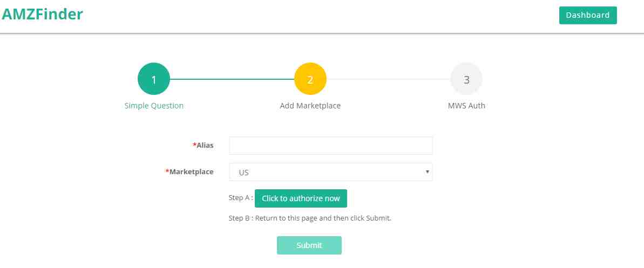The image size is (644, 268).
Task: Click the grey progress line toward step 3
Action: pos(388,79)
